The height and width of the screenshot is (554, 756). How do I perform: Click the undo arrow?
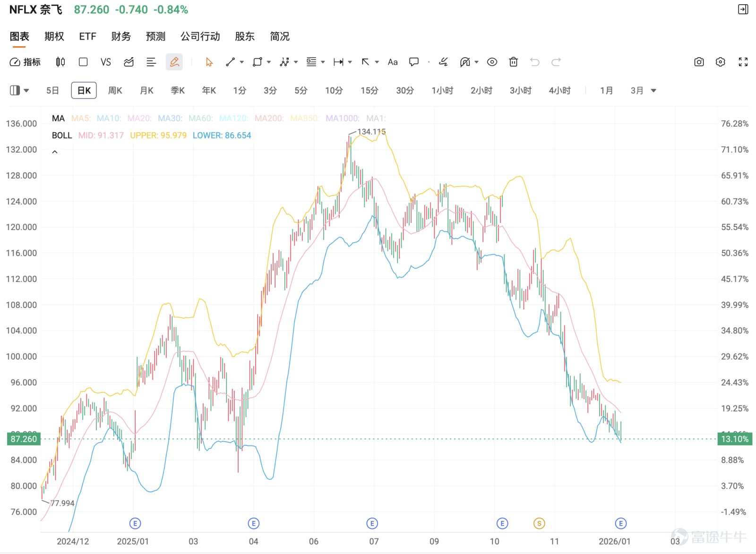pos(535,62)
